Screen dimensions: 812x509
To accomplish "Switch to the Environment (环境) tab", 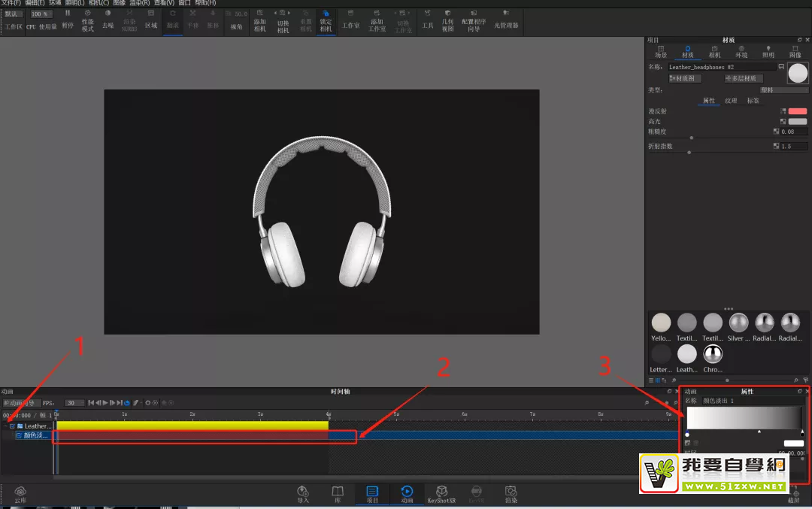I will (741, 51).
